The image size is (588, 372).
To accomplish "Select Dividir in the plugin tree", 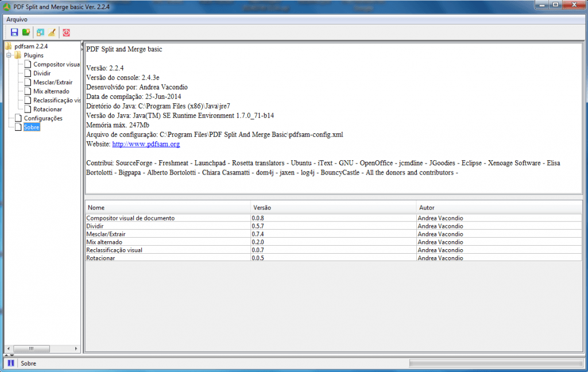I will [41, 73].
